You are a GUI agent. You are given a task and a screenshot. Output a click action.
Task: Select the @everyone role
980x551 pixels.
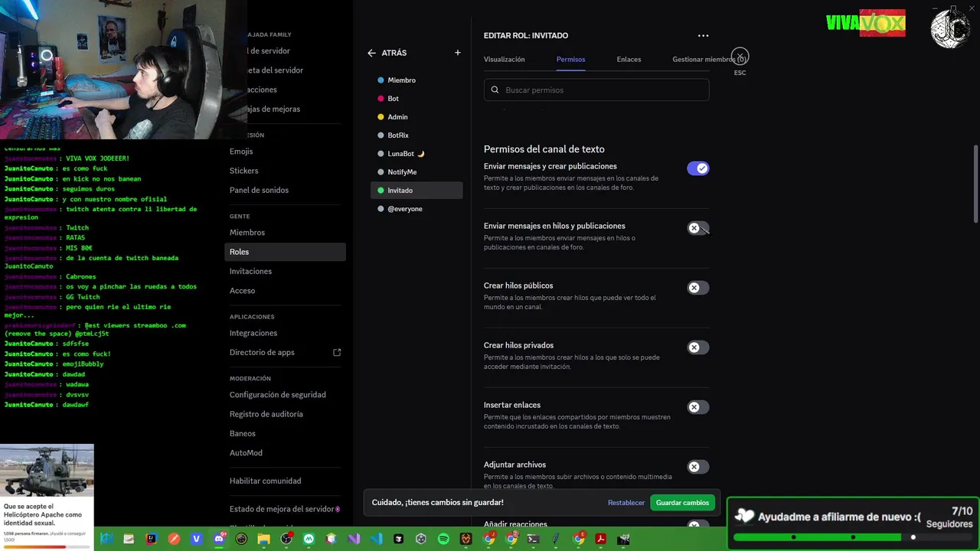pos(416,209)
